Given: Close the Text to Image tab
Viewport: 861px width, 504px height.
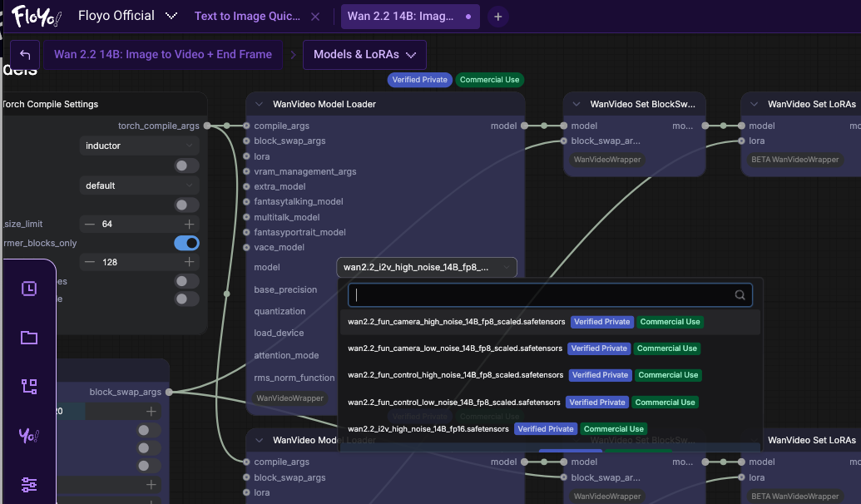Looking at the screenshot, I should point(315,17).
